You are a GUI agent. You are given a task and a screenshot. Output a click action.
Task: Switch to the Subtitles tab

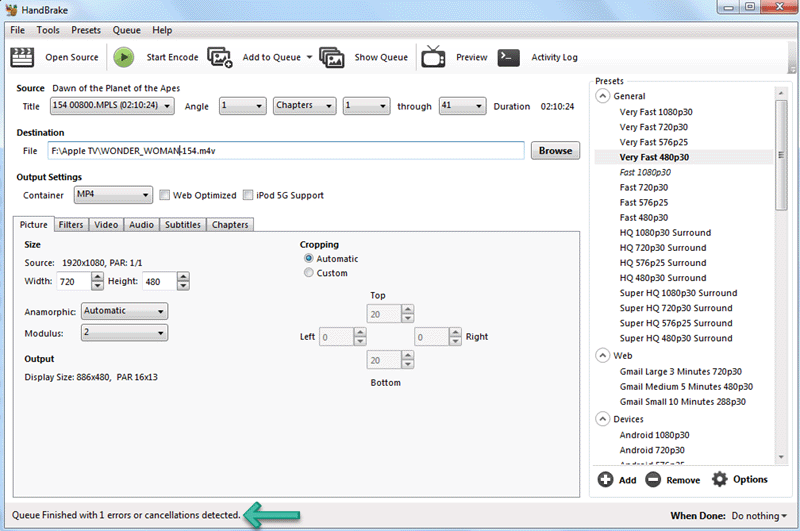point(183,225)
